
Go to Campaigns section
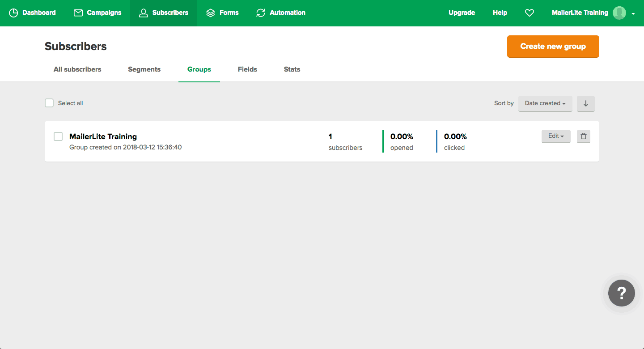coord(97,13)
